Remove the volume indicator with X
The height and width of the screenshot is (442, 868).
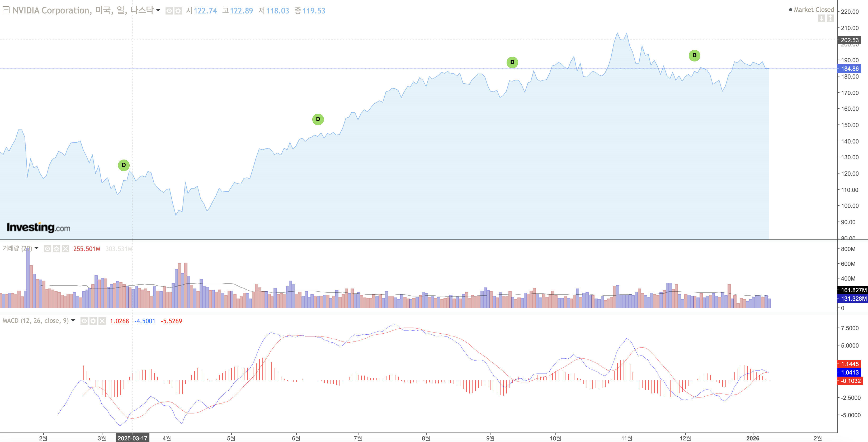coord(65,249)
